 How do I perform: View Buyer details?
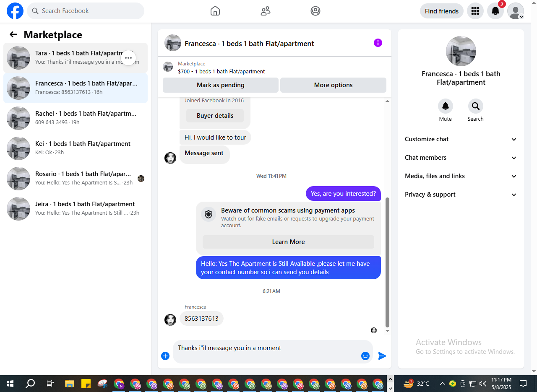click(x=215, y=116)
